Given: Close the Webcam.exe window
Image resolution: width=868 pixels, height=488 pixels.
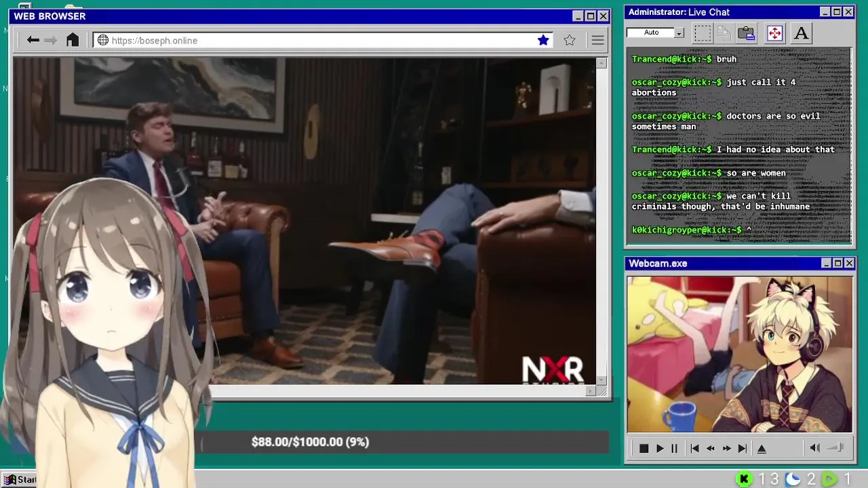Looking at the screenshot, I should 849,263.
